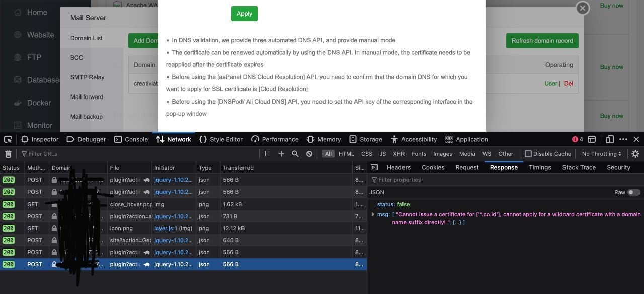Pause network recording

[267, 154]
